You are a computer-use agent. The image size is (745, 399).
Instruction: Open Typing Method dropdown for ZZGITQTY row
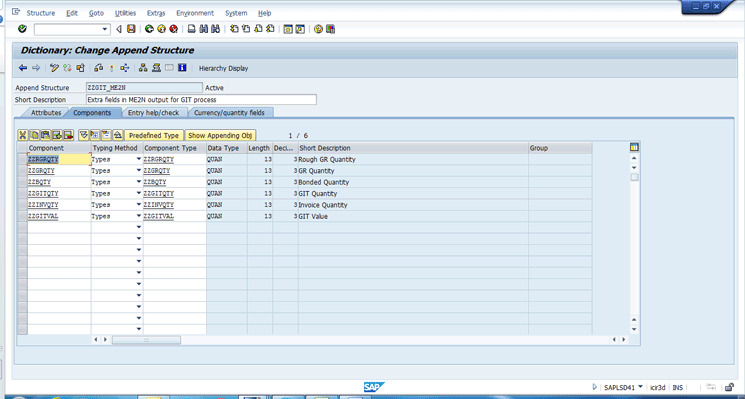pos(139,193)
